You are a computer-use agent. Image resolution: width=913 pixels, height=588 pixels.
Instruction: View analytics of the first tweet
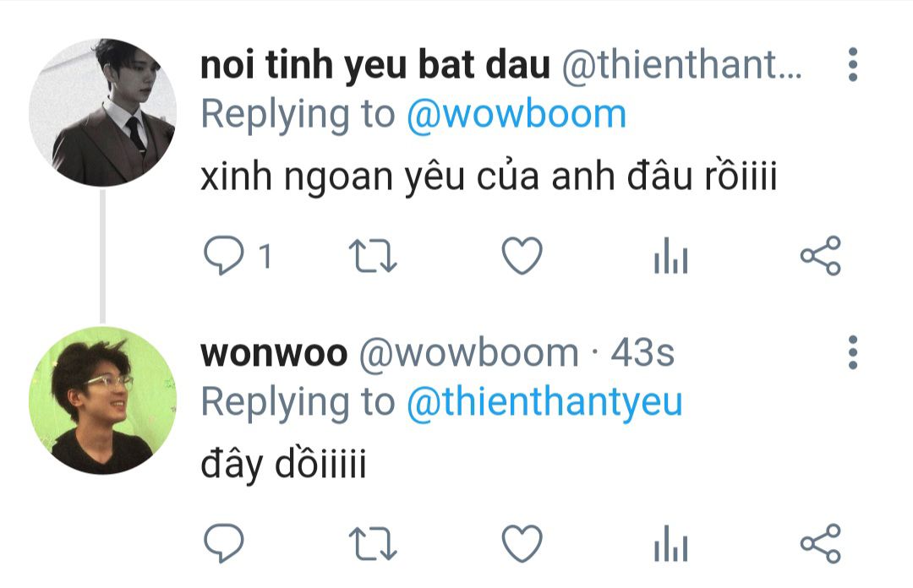pos(670,256)
